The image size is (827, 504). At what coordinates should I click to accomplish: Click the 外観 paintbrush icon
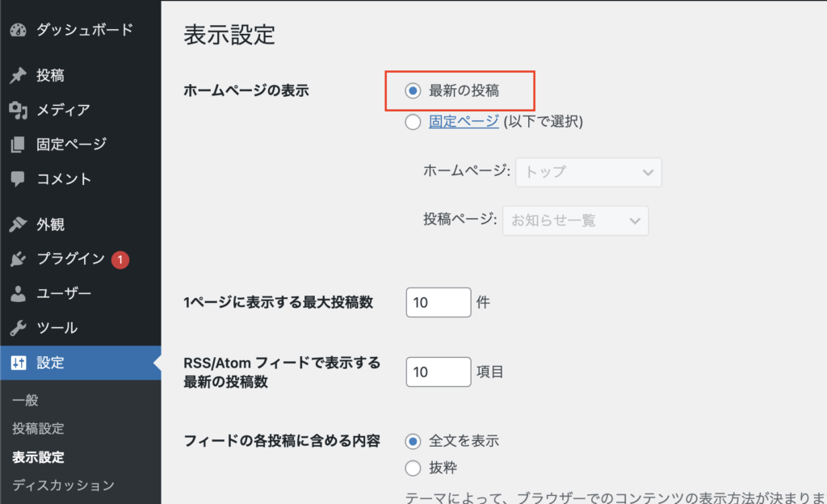click(19, 225)
